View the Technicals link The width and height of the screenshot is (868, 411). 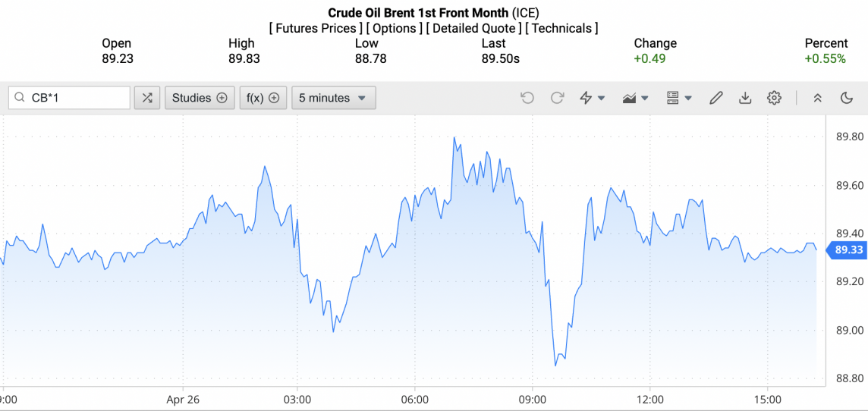tap(561, 28)
